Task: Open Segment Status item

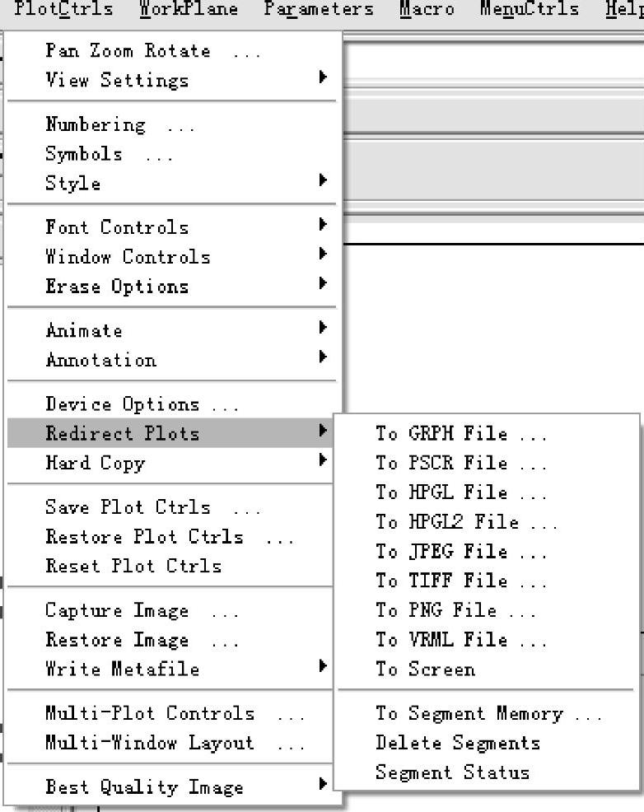Action: coord(486,772)
